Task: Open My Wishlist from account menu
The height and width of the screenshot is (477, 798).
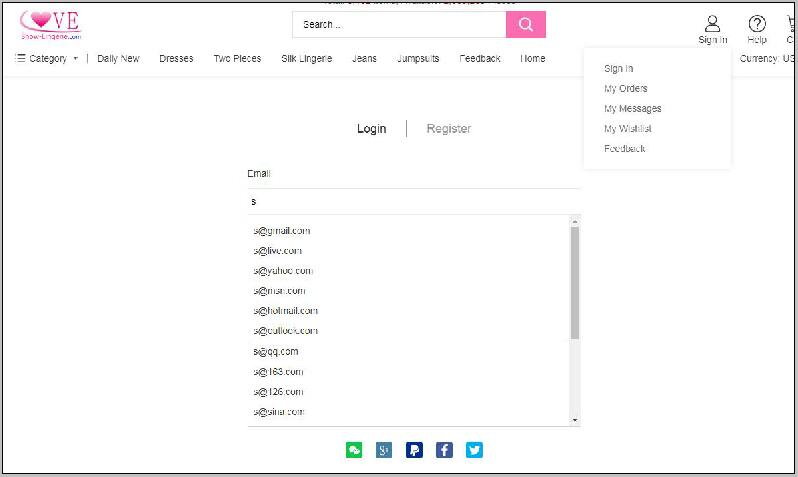Action: click(x=627, y=129)
